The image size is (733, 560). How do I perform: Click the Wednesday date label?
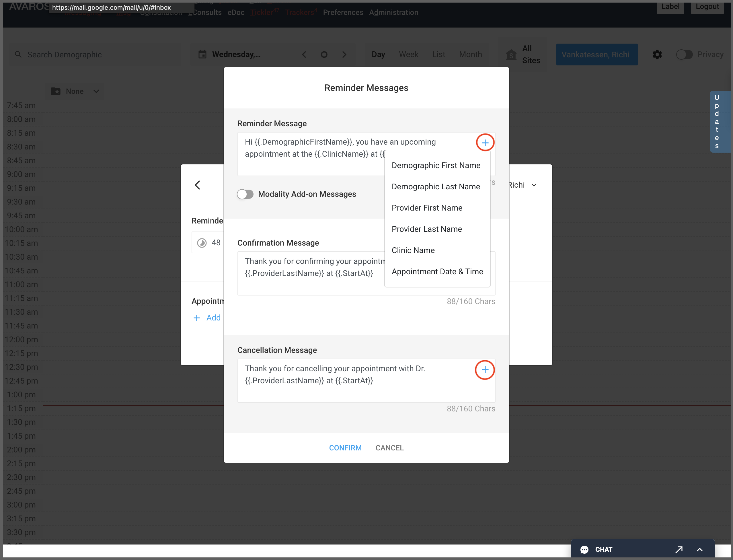pos(236,54)
